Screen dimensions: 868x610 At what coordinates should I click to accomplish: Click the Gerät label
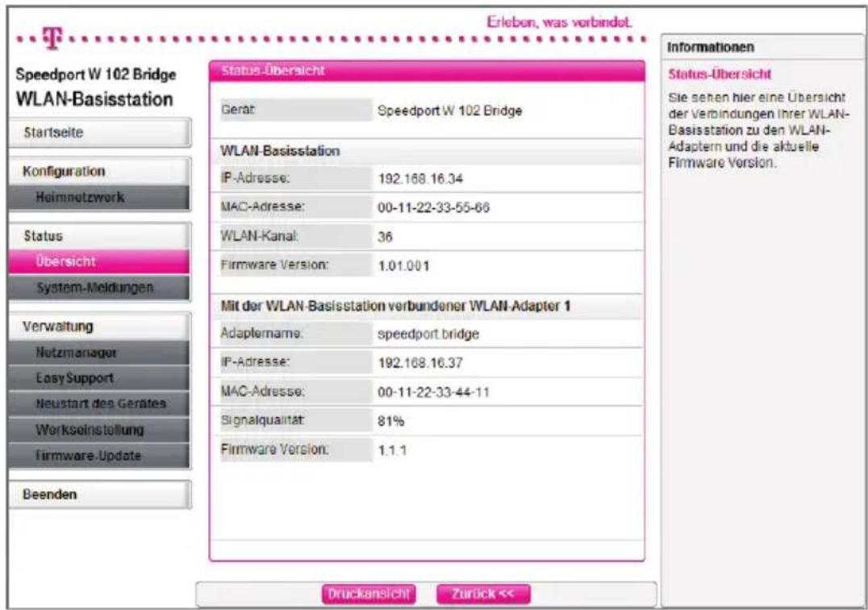[x=238, y=110]
